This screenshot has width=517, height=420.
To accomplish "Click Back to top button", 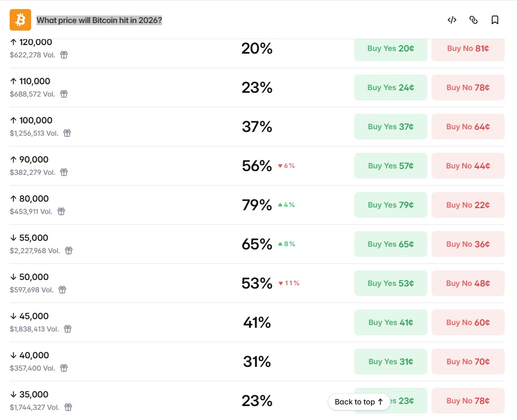I will coord(359,402).
